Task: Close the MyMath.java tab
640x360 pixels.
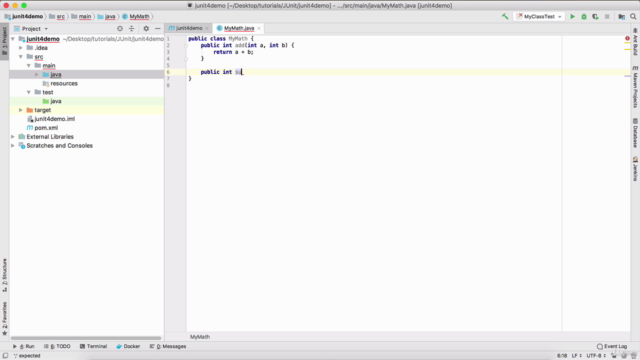Action: point(259,28)
